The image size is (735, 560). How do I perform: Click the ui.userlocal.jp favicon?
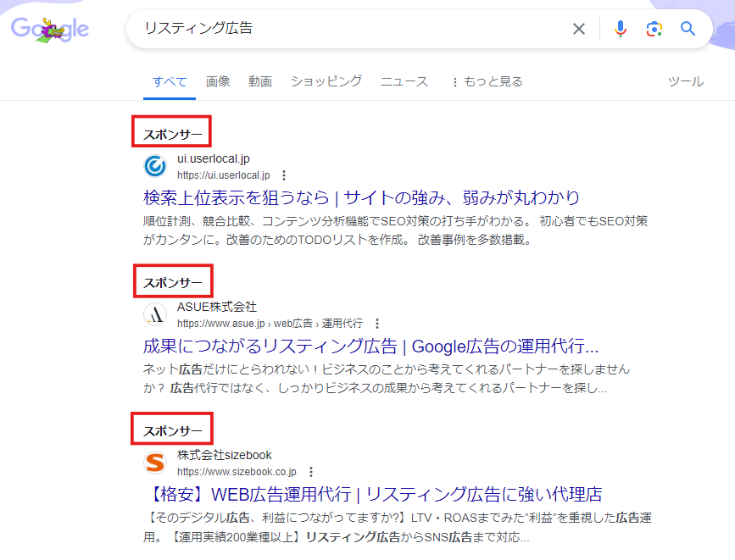click(155, 166)
